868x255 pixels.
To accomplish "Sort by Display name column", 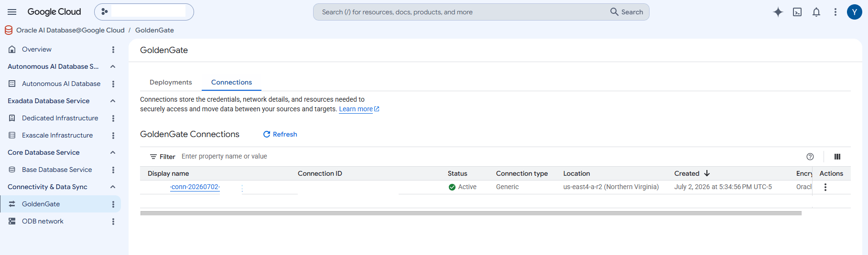I will [x=168, y=173].
